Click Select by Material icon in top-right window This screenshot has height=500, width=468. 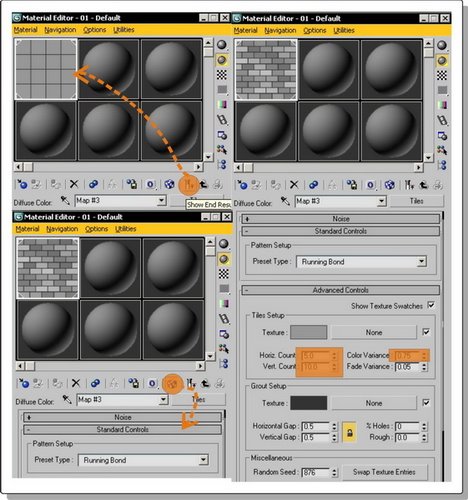(442, 150)
